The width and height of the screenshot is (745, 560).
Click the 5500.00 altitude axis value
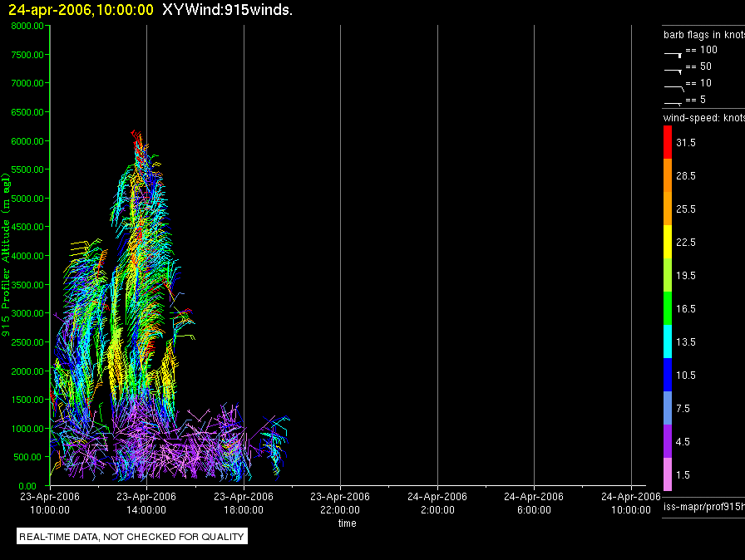pos(27,169)
